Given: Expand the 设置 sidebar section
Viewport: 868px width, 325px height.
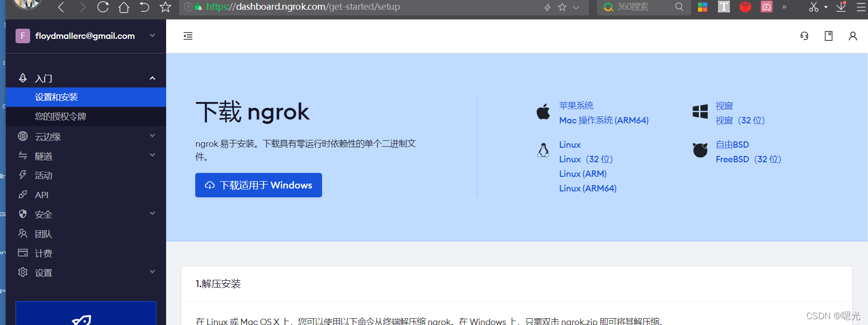Looking at the screenshot, I should [x=86, y=273].
